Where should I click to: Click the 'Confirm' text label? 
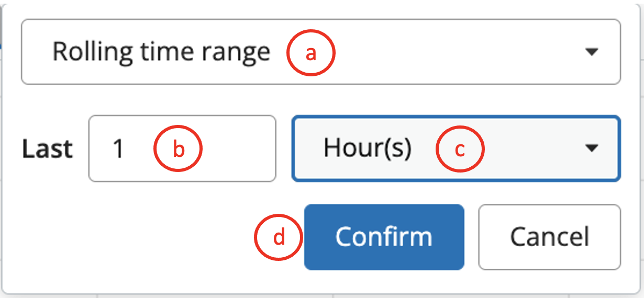(384, 237)
